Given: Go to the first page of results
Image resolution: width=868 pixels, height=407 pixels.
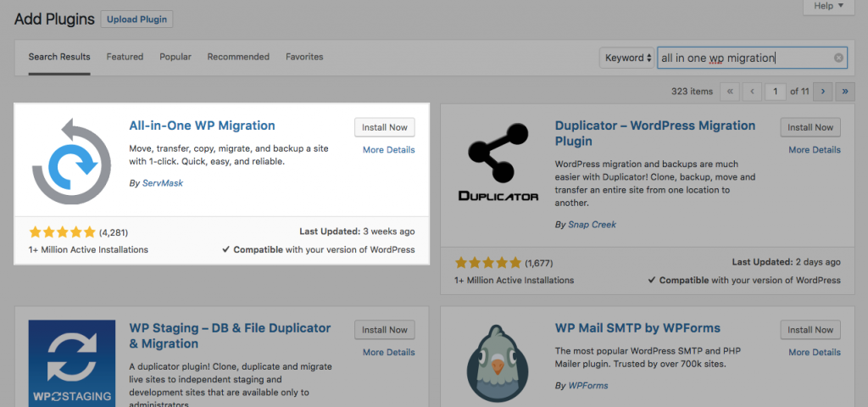Looking at the screenshot, I should tap(730, 92).
